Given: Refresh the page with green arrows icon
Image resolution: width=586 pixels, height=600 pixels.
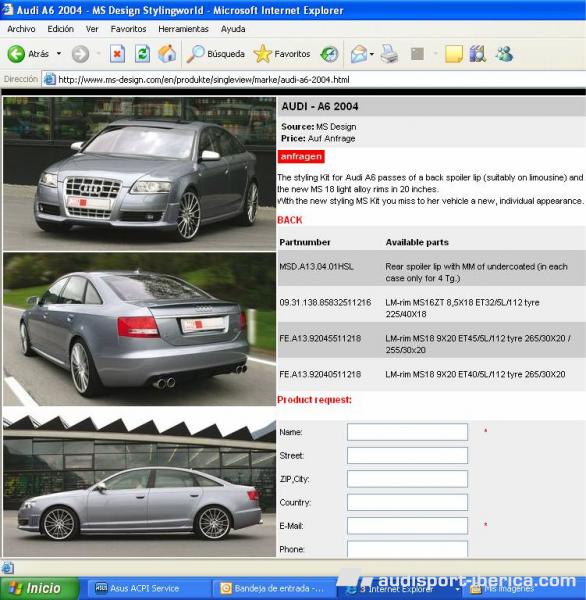Looking at the screenshot, I should pyautogui.click(x=142, y=54).
